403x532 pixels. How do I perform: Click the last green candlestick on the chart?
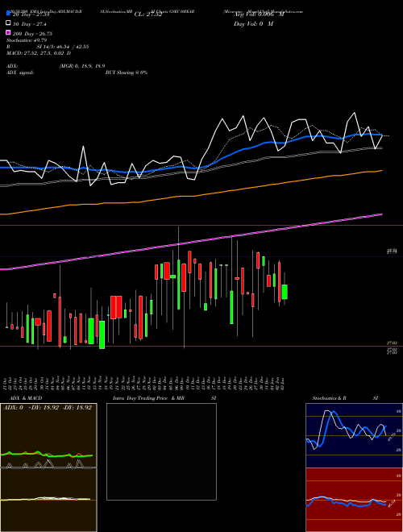tap(285, 292)
